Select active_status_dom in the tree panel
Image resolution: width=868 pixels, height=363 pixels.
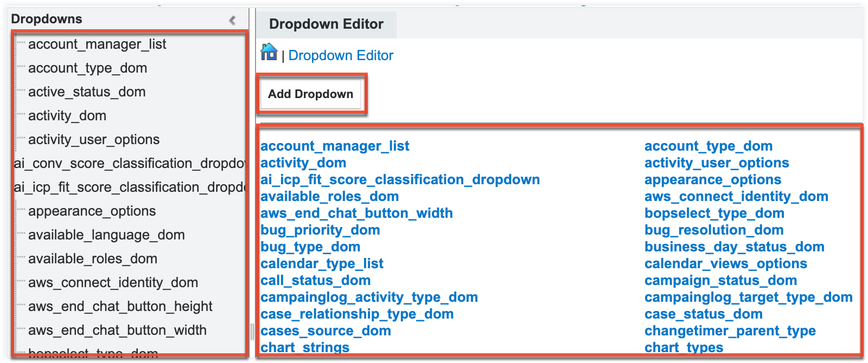click(x=87, y=92)
